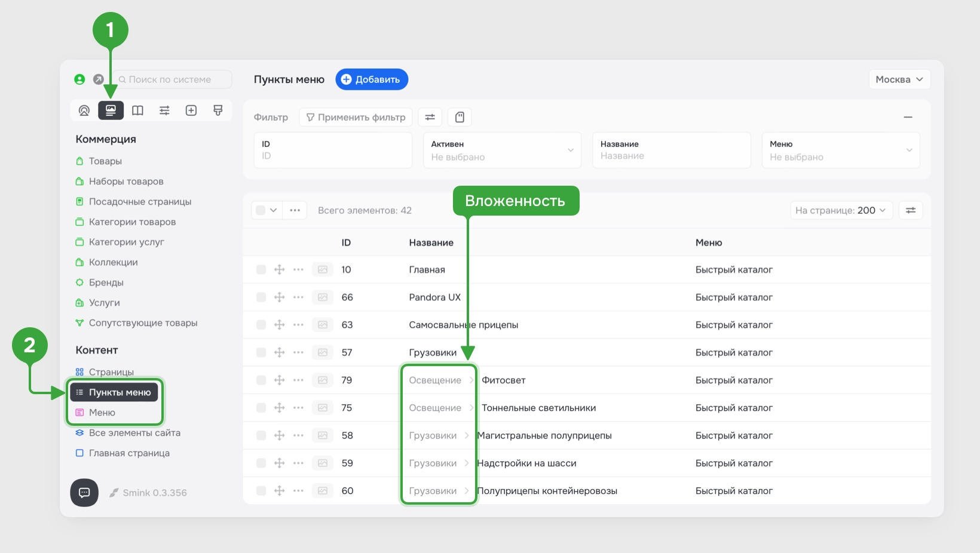Click the Добавить button
980x553 pixels.
(x=372, y=79)
